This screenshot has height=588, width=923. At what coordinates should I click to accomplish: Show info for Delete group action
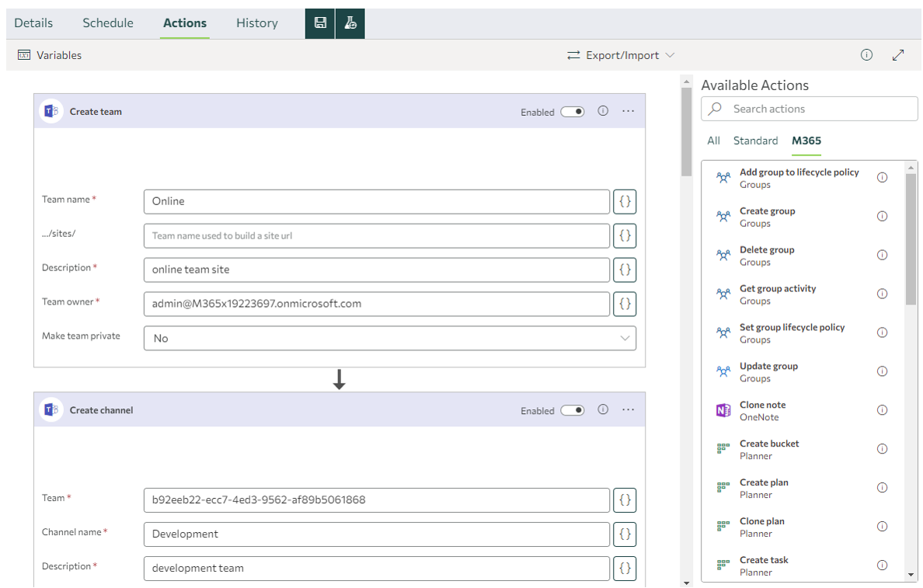[x=882, y=255]
